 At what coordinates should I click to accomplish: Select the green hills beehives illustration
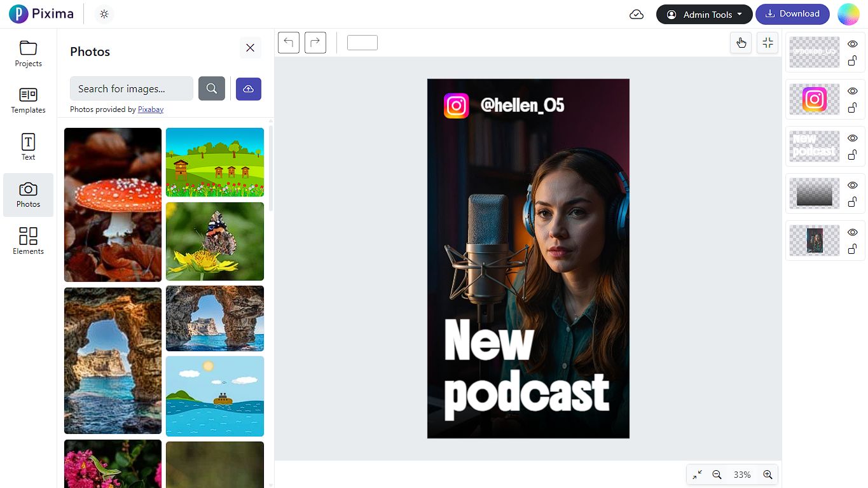(x=215, y=162)
